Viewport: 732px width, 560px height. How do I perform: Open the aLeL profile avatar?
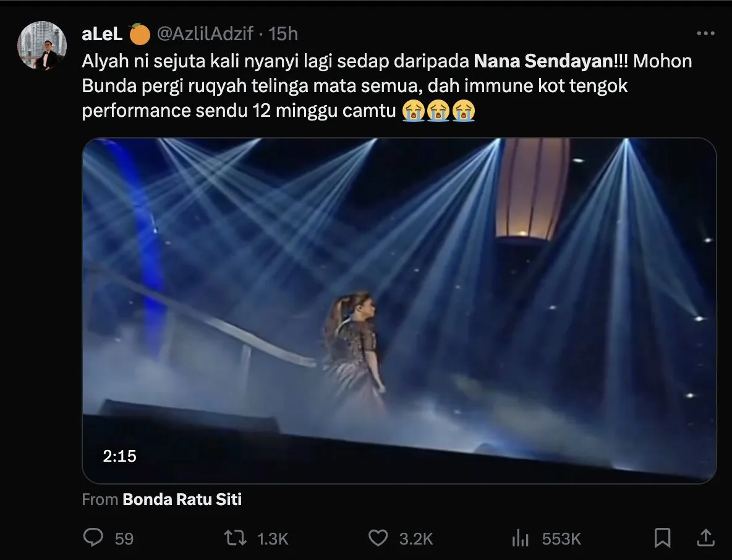pos(42,45)
